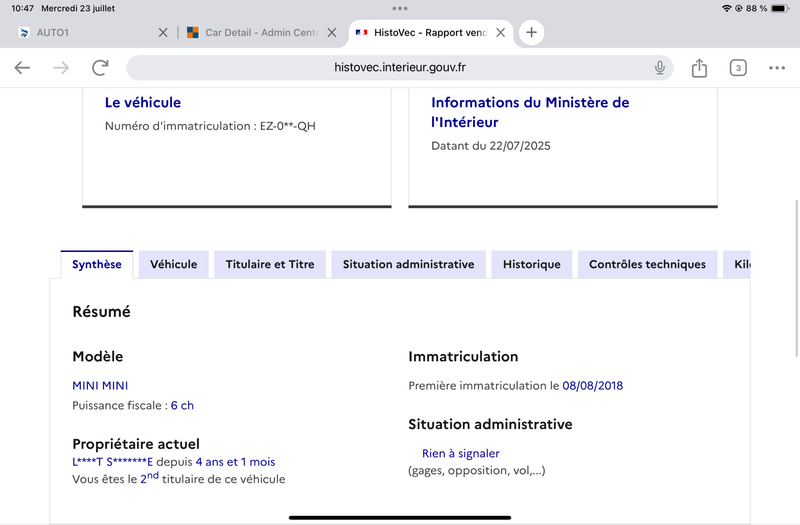Screen dimensions: 800x525
Task: Close the AUTO1 browser tab
Action: pos(164,32)
